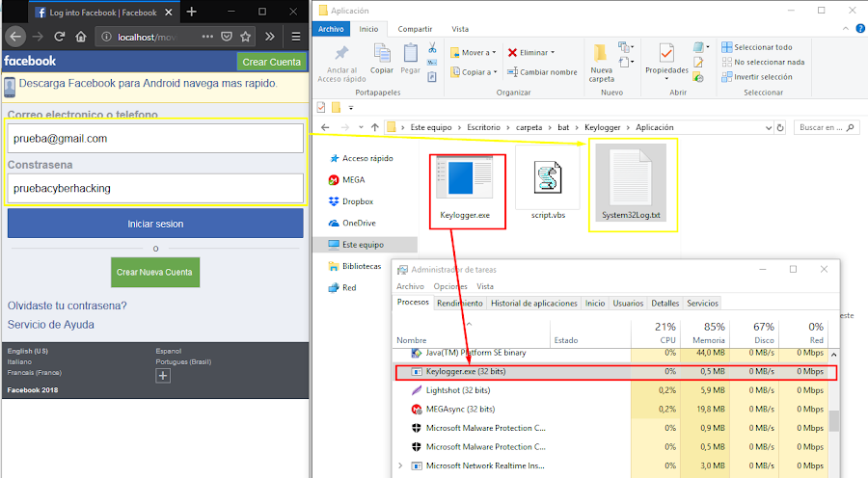The image size is (868, 478).
Task: Switch to Detalles tab in Task Manager
Action: pos(665,304)
